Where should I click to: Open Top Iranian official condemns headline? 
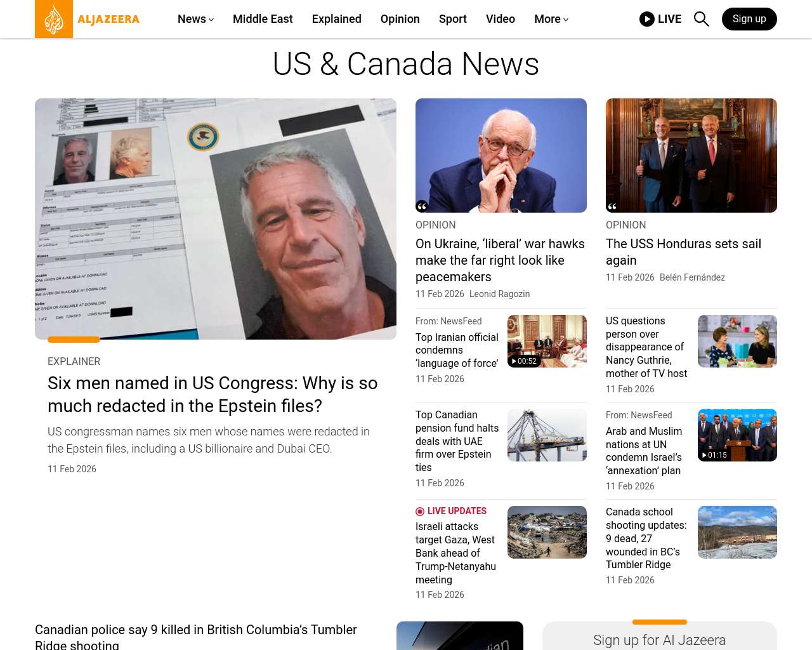tap(457, 350)
